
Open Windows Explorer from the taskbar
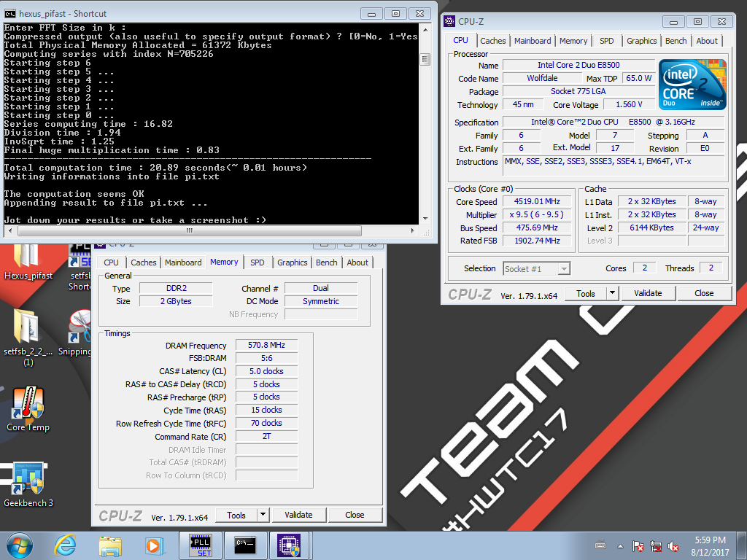coord(110,545)
